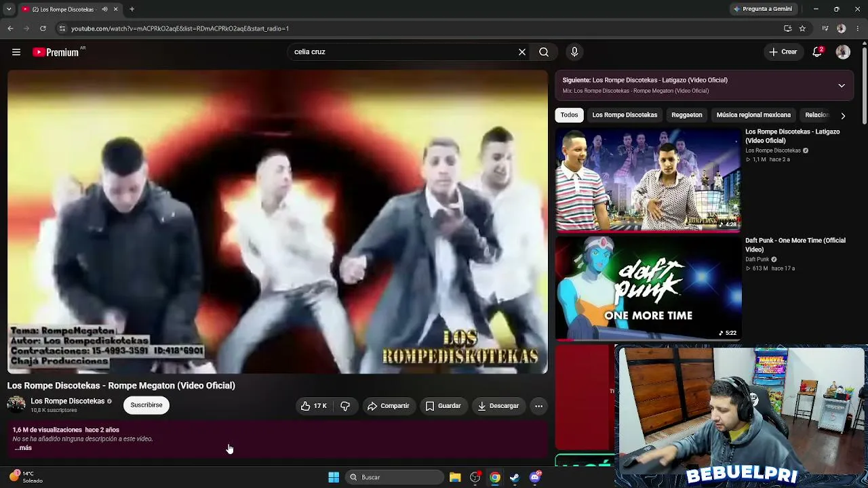Show more filter chips with the arrow
Image resolution: width=868 pixels, height=488 pixels.
843,116
